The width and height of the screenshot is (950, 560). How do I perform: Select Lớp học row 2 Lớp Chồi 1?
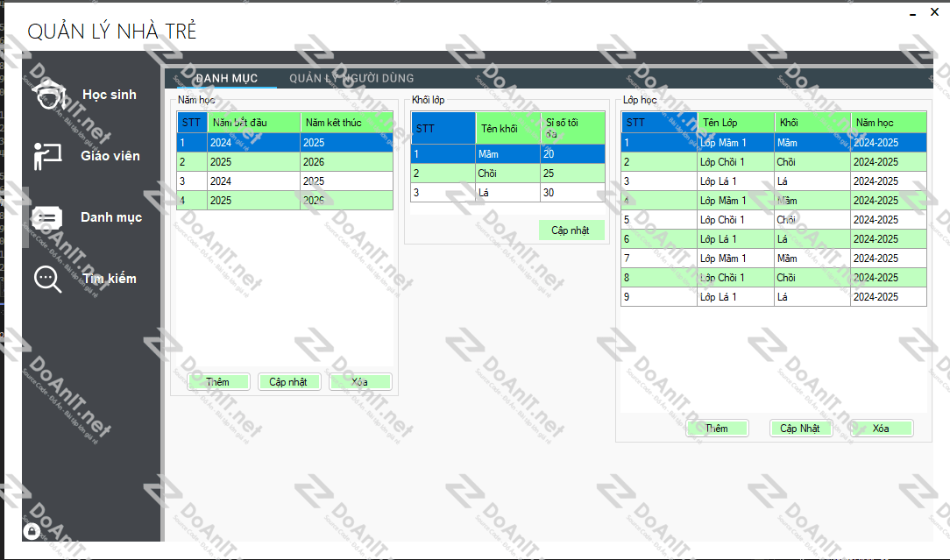774,162
